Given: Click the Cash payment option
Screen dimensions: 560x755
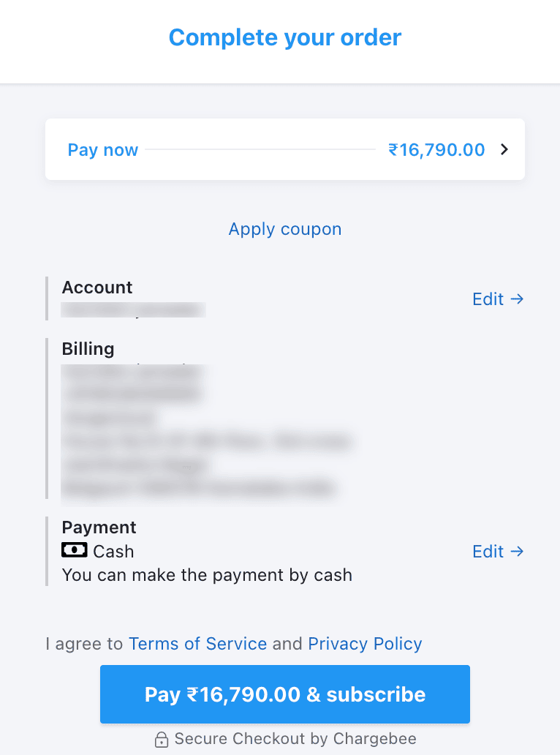Looking at the screenshot, I should point(114,551).
